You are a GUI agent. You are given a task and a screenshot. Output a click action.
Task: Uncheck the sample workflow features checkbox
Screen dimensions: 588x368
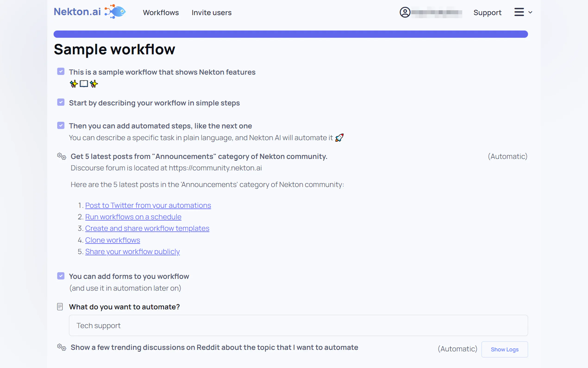pyautogui.click(x=61, y=72)
